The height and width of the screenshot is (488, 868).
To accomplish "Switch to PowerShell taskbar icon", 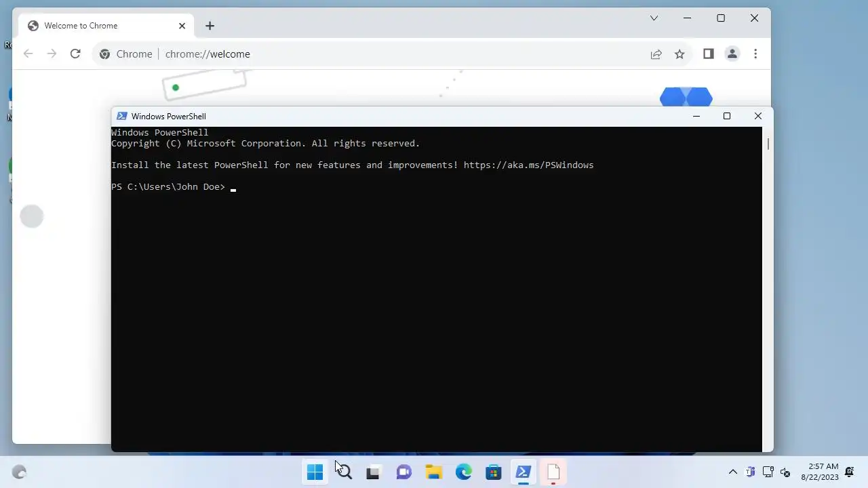I will point(524,472).
